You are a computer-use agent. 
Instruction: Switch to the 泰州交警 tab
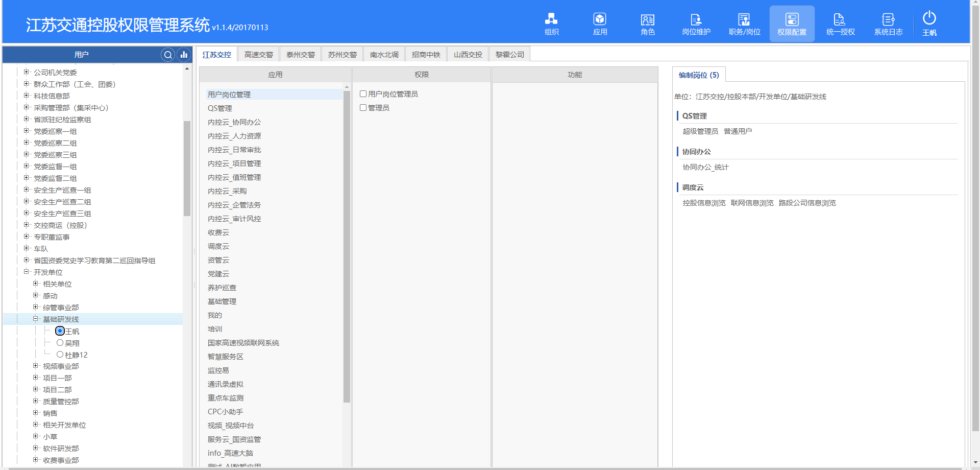301,55
